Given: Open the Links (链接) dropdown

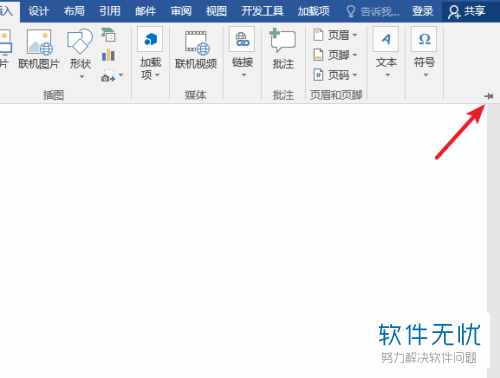Looking at the screenshot, I should click(243, 53).
